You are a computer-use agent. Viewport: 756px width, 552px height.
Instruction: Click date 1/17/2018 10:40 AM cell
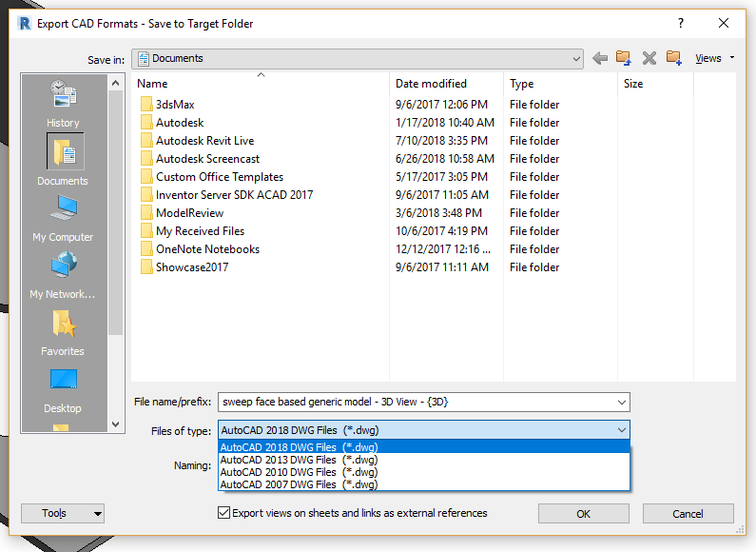444,123
